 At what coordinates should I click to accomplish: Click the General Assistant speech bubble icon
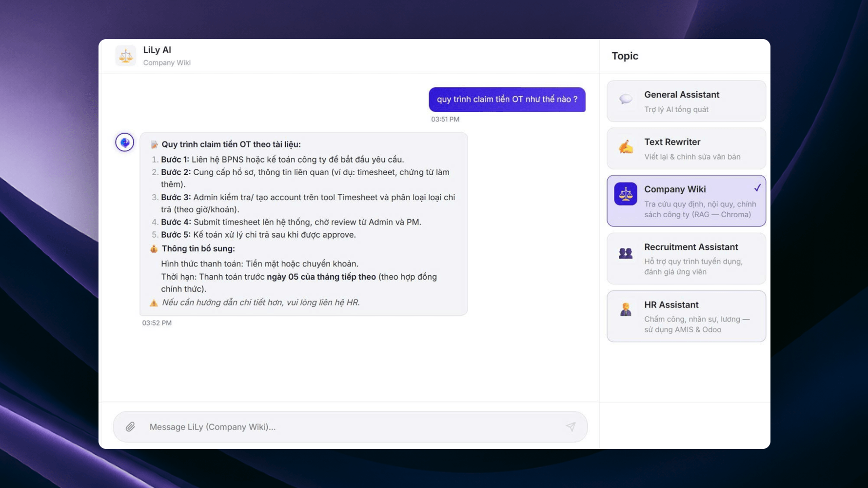pyautogui.click(x=626, y=99)
